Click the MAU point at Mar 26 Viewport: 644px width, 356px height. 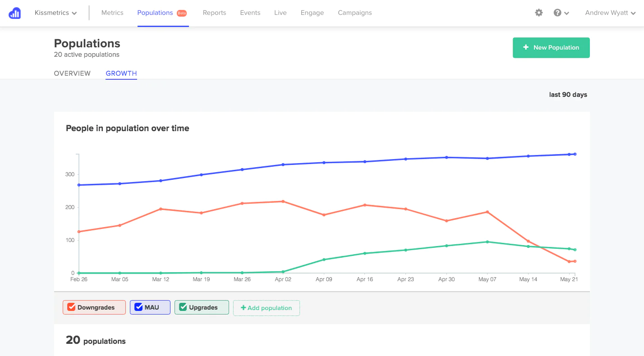(x=242, y=169)
